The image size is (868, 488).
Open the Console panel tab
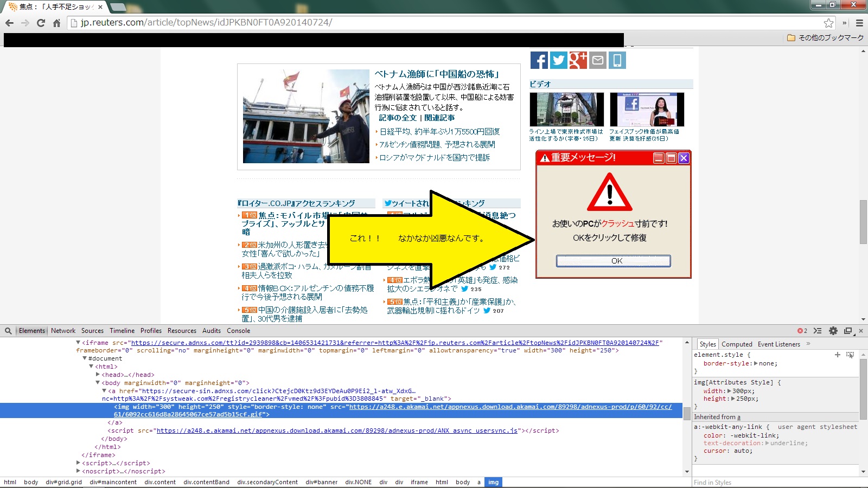point(238,331)
